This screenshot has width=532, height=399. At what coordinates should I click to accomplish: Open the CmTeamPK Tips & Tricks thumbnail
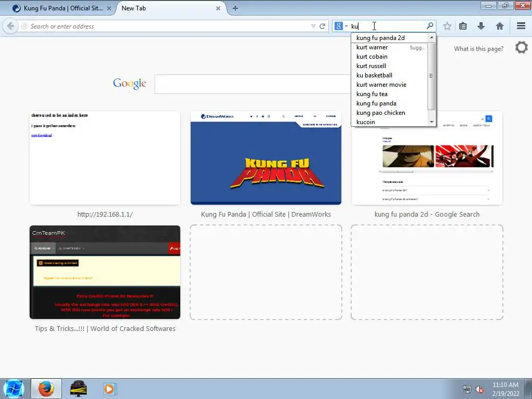click(105, 272)
